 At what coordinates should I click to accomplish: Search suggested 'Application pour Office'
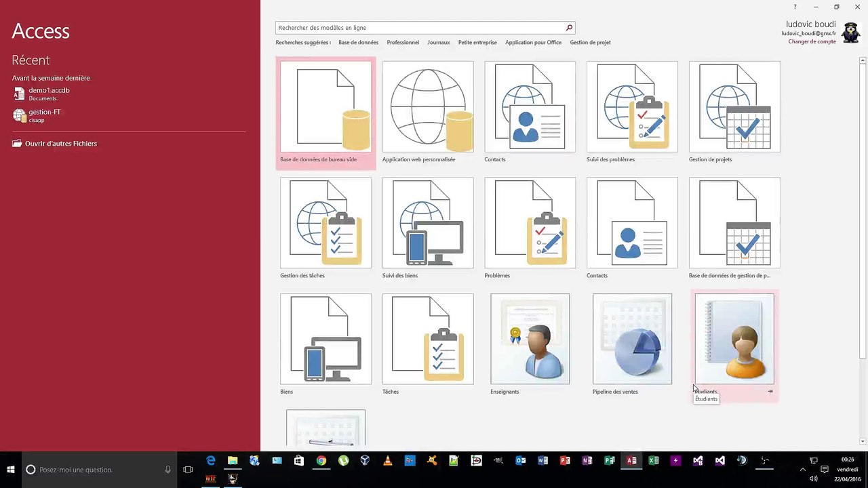click(x=533, y=42)
